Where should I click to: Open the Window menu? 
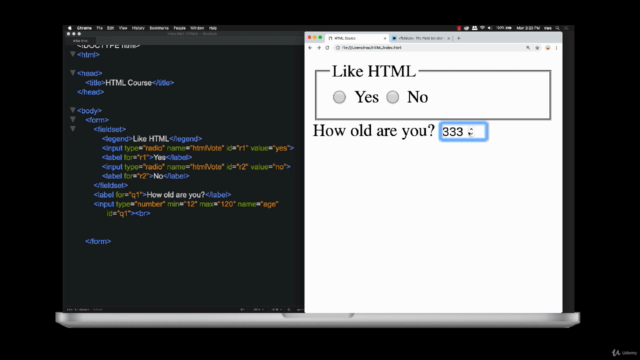coord(197,28)
